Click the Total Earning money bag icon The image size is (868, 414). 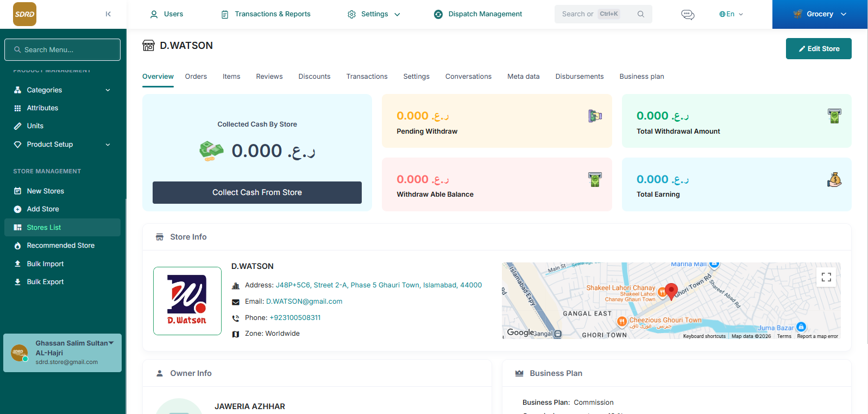[x=834, y=179]
